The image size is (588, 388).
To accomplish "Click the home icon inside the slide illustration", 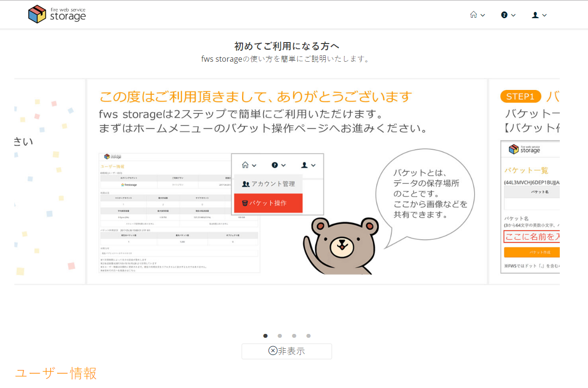I will click(x=245, y=165).
